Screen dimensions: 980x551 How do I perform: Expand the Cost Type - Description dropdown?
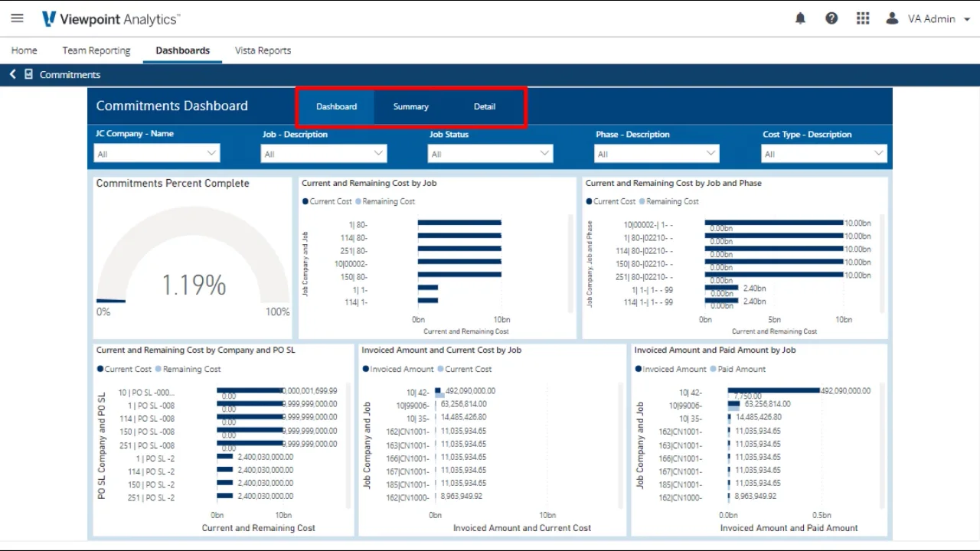click(x=824, y=154)
